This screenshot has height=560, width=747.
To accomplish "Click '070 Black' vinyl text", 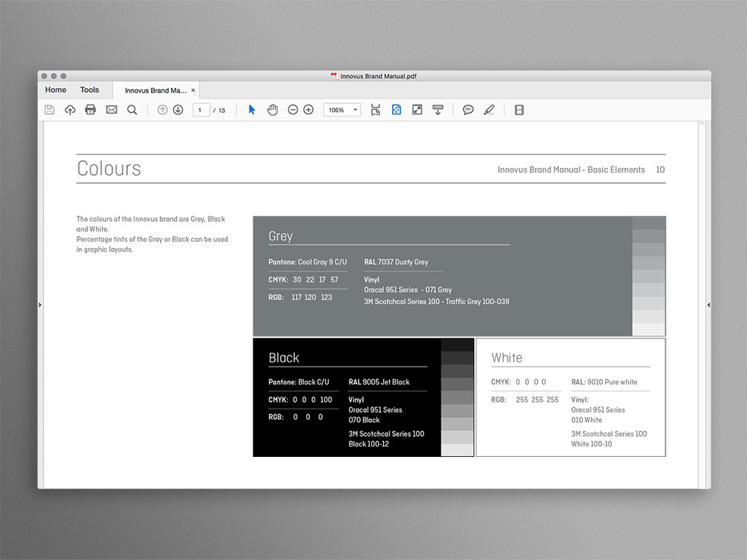I will (x=364, y=420).
